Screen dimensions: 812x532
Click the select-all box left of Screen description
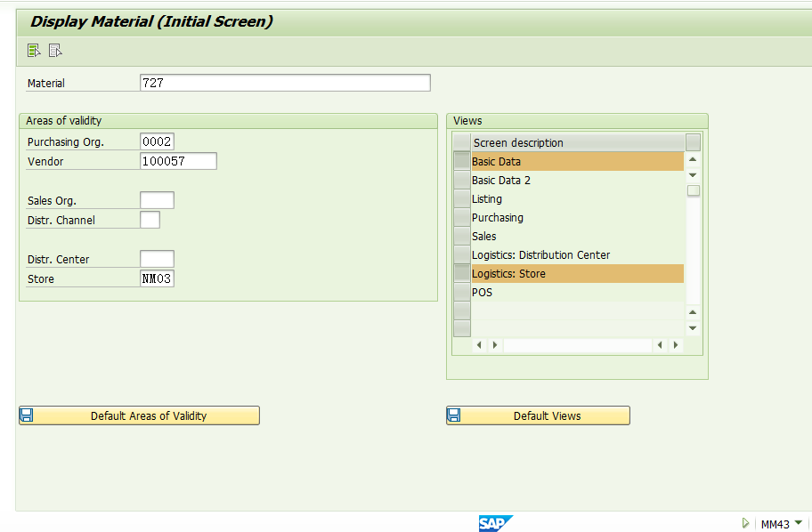point(461,142)
